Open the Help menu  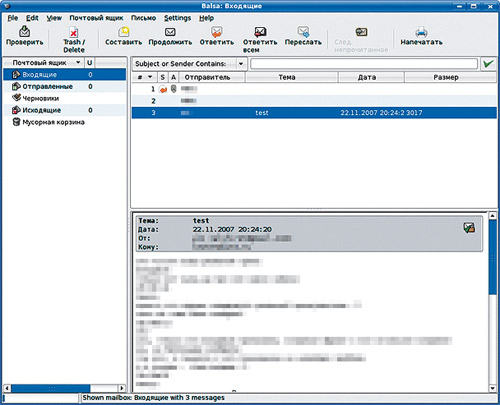(x=206, y=18)
